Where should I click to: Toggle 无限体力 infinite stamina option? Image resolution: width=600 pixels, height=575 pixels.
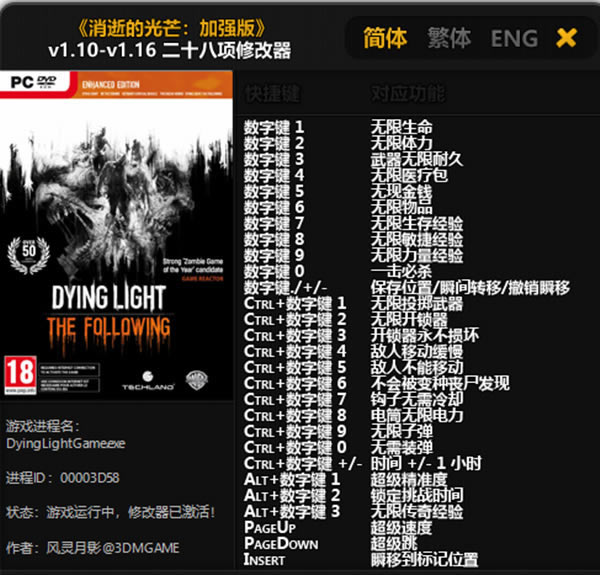(x=402, y=143)
